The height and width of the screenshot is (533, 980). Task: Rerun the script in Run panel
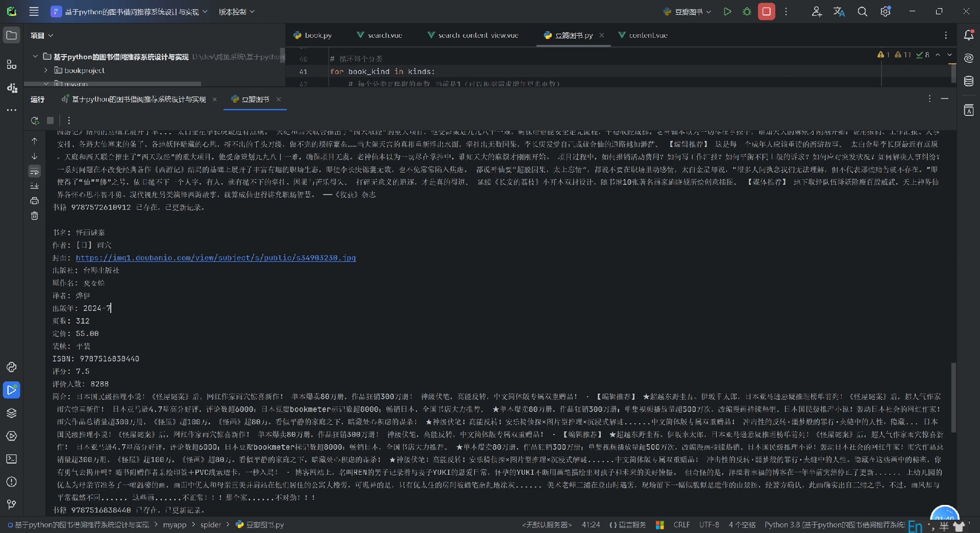coord(35,120)
